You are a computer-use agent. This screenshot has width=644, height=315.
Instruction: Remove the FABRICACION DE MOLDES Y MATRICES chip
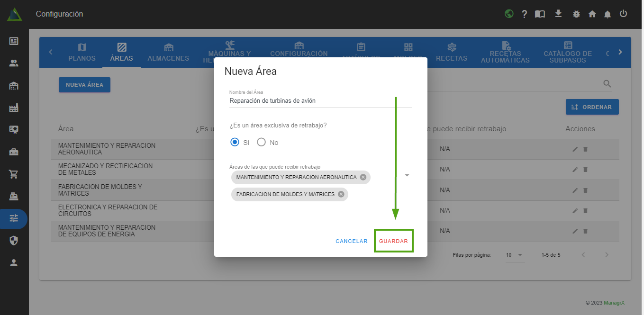tap(341, 194)
